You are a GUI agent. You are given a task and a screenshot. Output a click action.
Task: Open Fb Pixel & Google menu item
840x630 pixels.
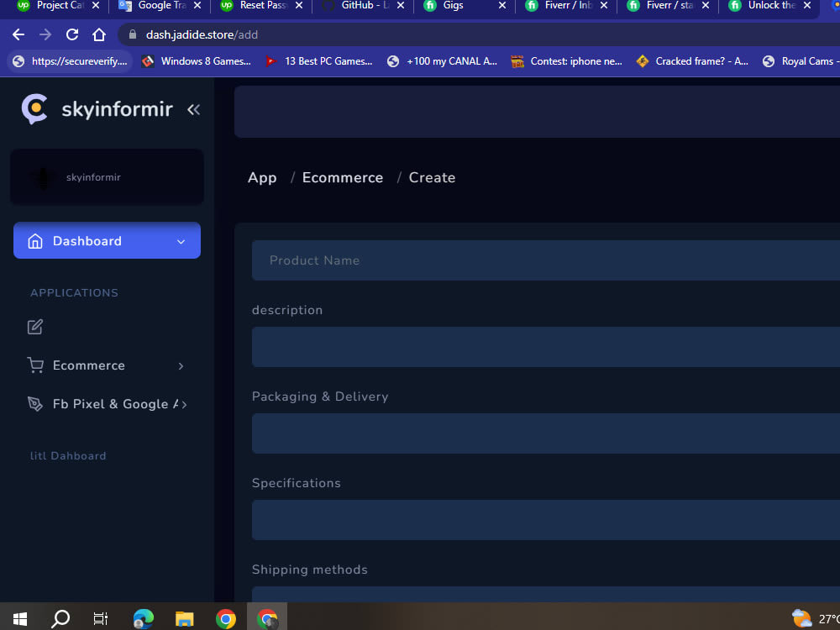click(x=108, y=404)
